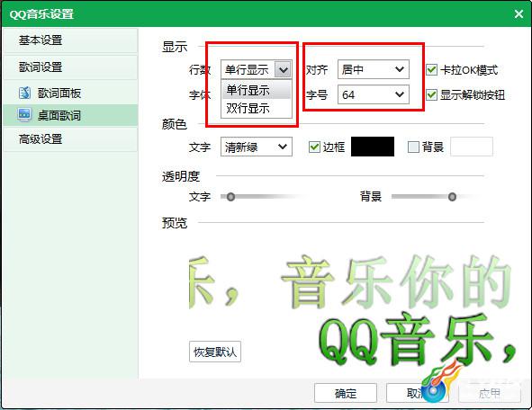Enable the 背景 background checkbox

(x=413, y=147)
